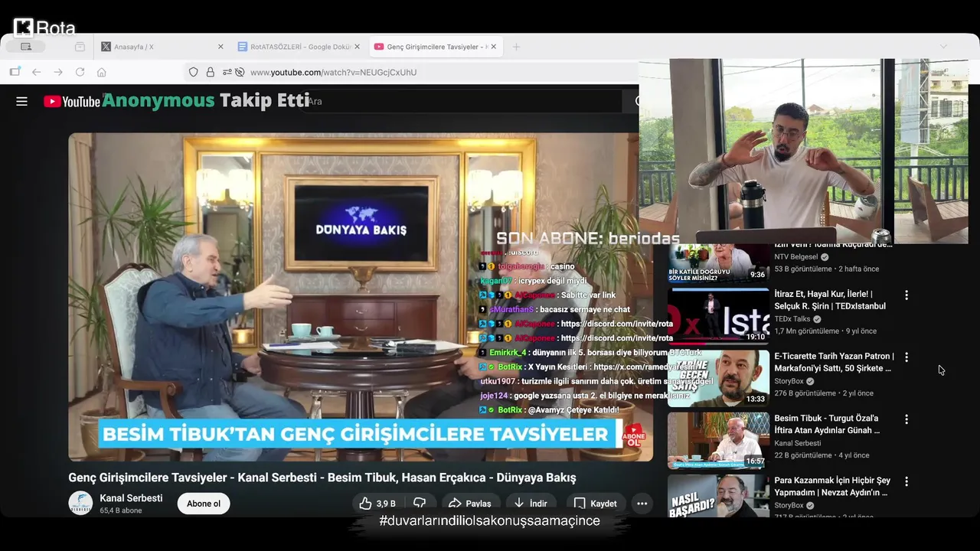
Task: View site security padlock info
Action: pos(210,72)
